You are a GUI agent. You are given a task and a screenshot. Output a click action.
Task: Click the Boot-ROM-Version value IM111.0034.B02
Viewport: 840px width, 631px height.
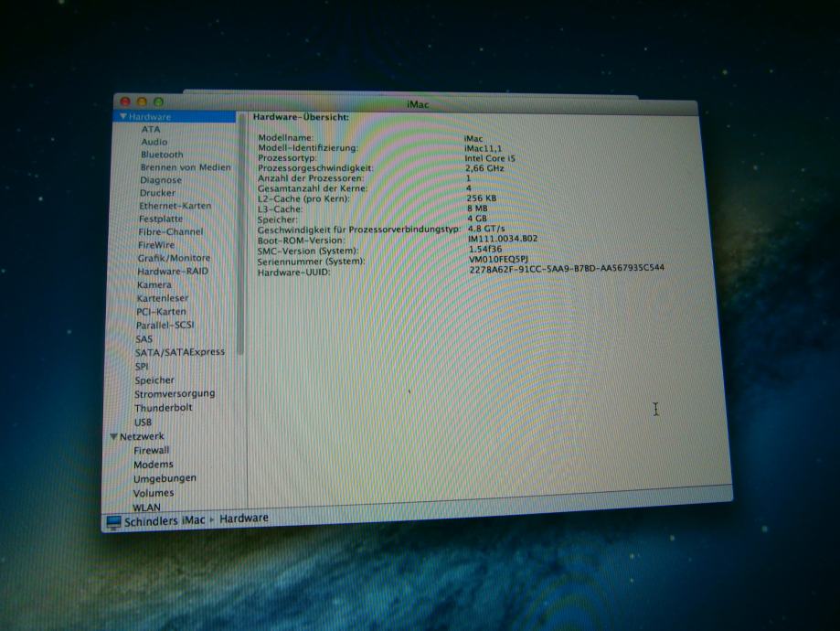click(x=503, y=239)
